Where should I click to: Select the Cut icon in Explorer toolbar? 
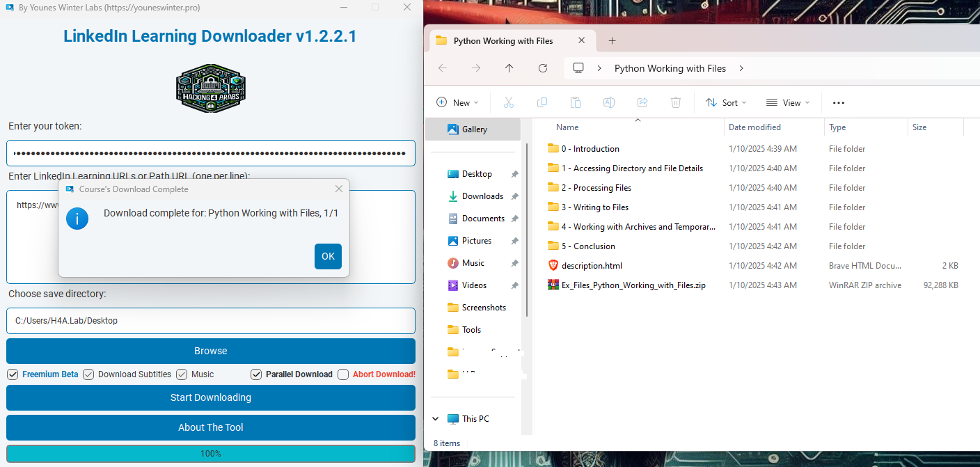click(509, 102)
